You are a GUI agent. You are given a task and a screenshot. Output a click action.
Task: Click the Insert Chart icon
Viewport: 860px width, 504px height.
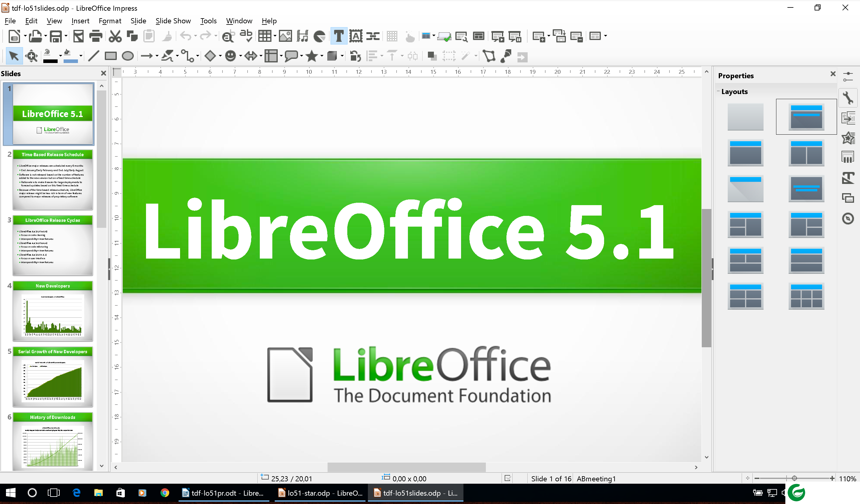320,36
